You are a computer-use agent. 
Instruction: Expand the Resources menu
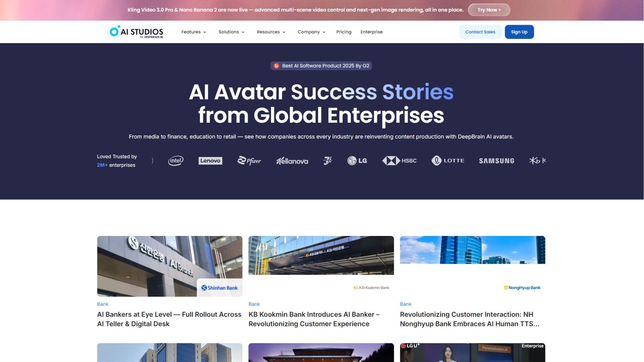click(x=271, y=32)
